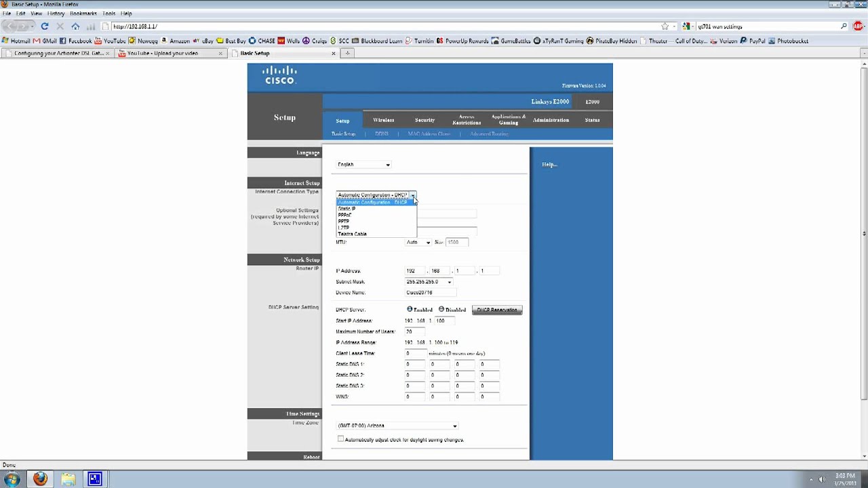Screen dimensions: 868x488
Task: Click the new tab plus button
Action: click(x=347, y=53)
